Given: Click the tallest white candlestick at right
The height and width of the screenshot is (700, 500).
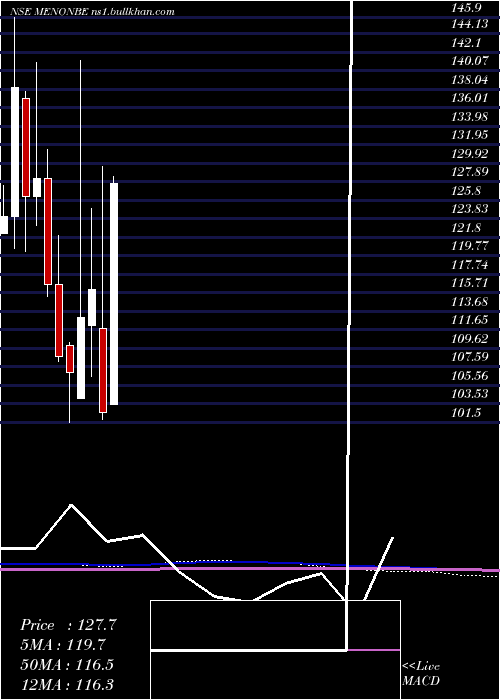Looking at the screenshot, I should (114, 294).
